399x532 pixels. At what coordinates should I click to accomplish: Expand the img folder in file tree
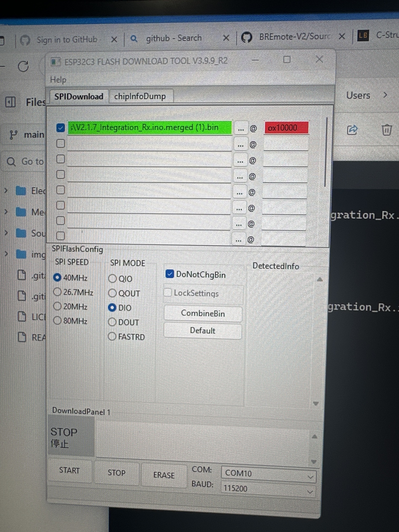6,254
